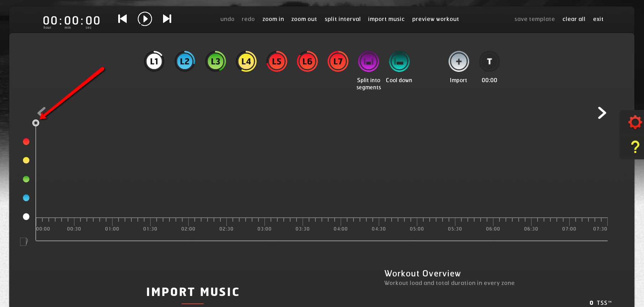Click the left chevron above the timeline

[x=42, y=111]
